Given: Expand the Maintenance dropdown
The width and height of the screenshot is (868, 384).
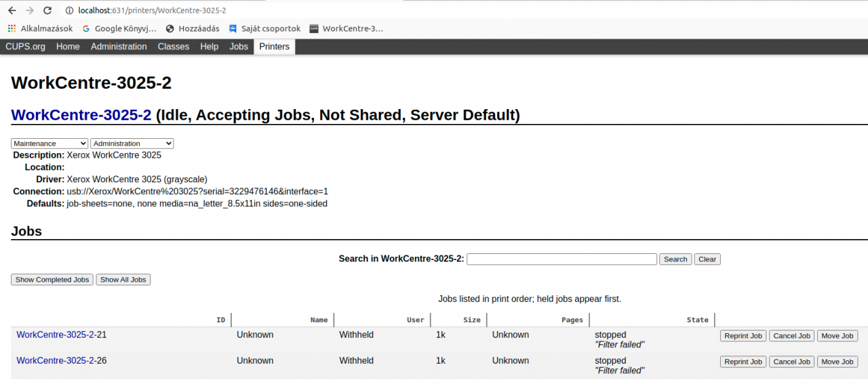Looking at the screenshot, I should (x=50, y=144).
